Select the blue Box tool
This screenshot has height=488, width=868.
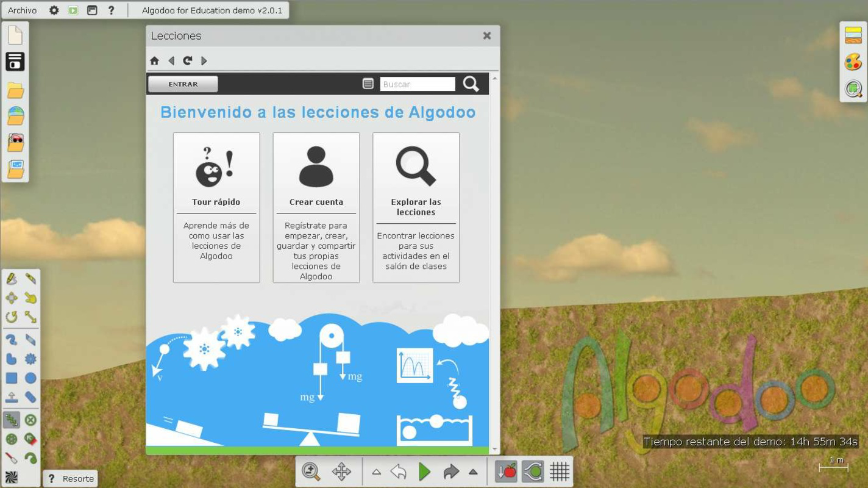tap(12, 378)
